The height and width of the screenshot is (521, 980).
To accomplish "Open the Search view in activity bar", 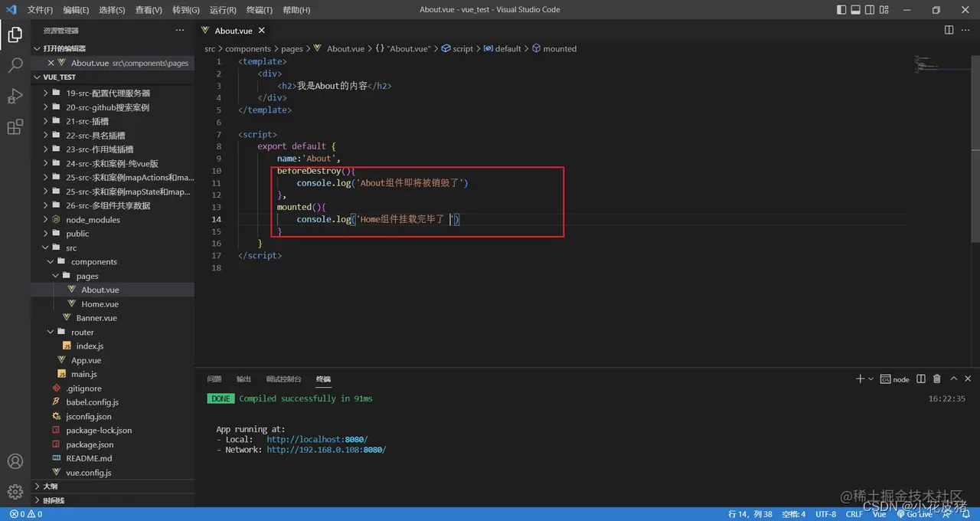I will [15, 66].
